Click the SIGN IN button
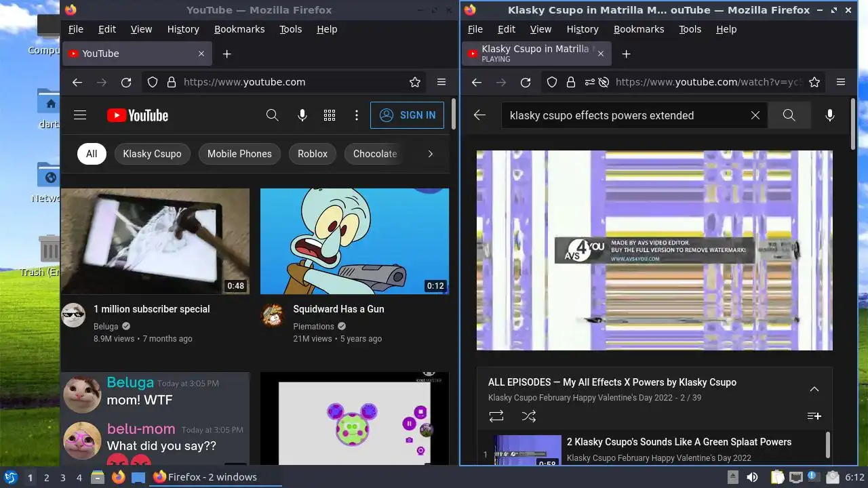Screen dimensions: 868x488 (x=407, y=115)
